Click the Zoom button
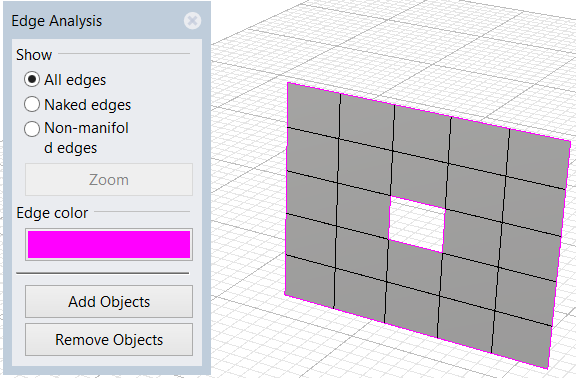 pyautogui.click(x=109, y=180)
